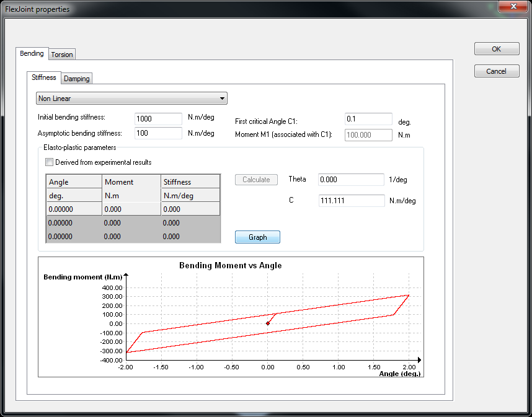The height and width of the screenshot is (417, 532).
Task: Select the Moment column header
Action: click(x=131, y=182)
